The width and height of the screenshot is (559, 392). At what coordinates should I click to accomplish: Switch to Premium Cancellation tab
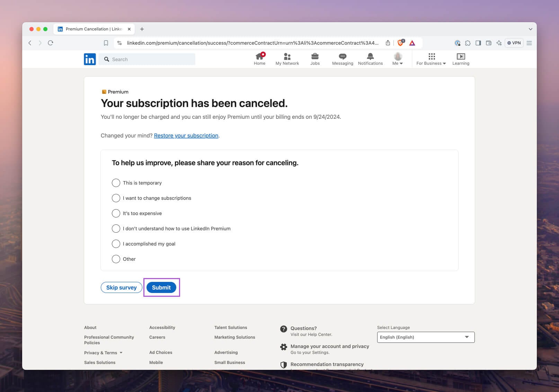click(x=94, y=29)
